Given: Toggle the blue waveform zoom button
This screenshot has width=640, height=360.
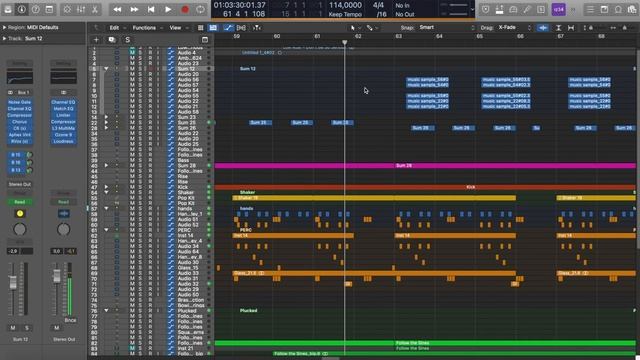Looking at the screenshot, I should [x=543, y=28].
